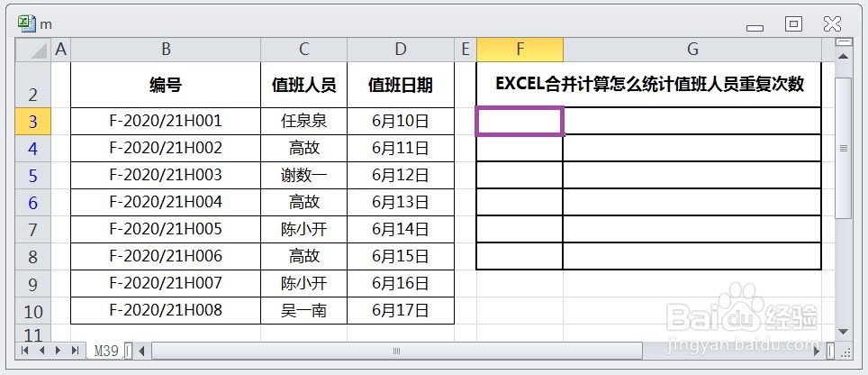Image resolution: width=868 pixels, height=375 pixels.
Task: Select cell containing F-2020/21H005
Action: (x=166, y=229)
